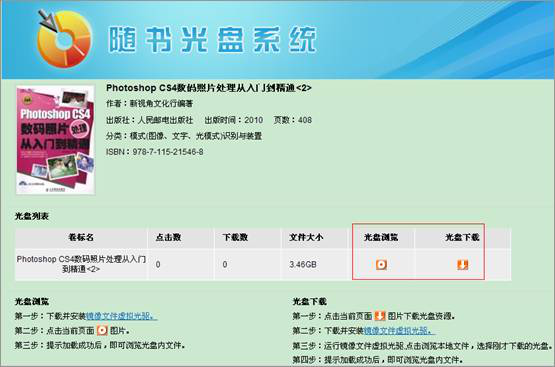
Task: Click the 页数 408 text
Action: click(x=292, y=120)
